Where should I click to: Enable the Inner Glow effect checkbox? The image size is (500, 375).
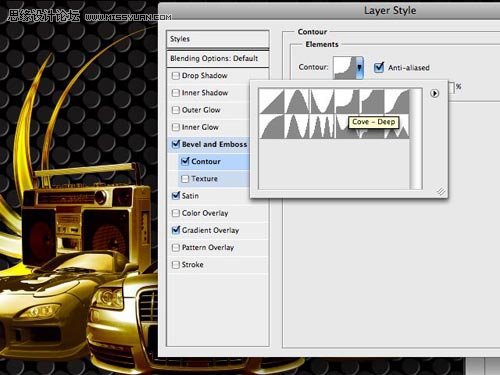click(176, 127)
